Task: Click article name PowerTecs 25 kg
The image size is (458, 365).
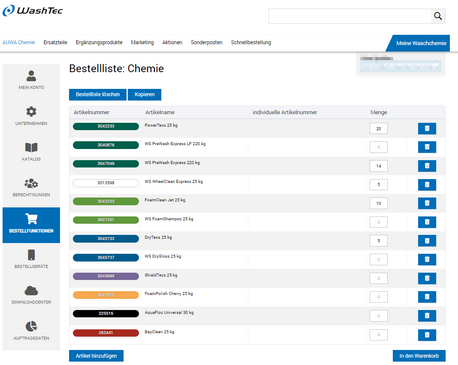Action: [x=161, y=125]
